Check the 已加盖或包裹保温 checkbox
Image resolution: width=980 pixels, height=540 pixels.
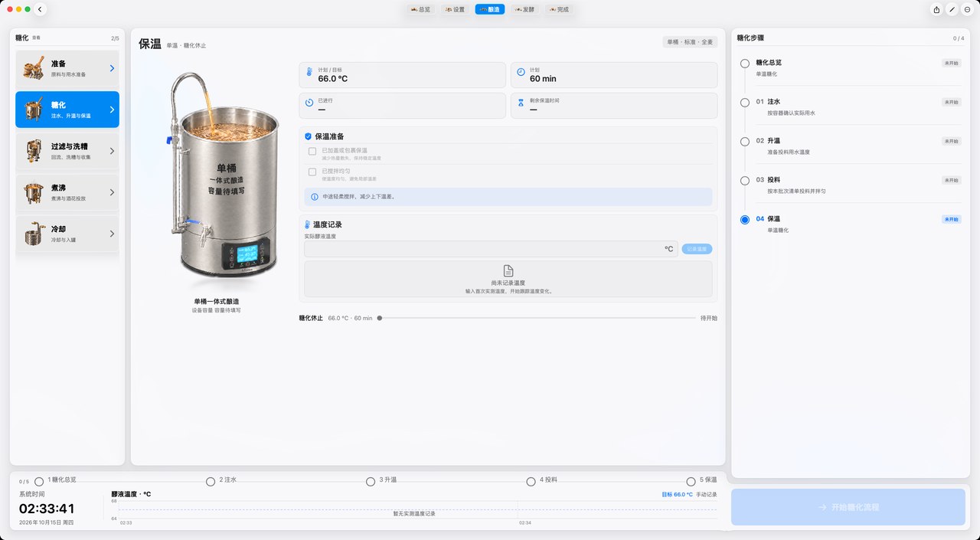pyautogui.click(x=312, y=152)
